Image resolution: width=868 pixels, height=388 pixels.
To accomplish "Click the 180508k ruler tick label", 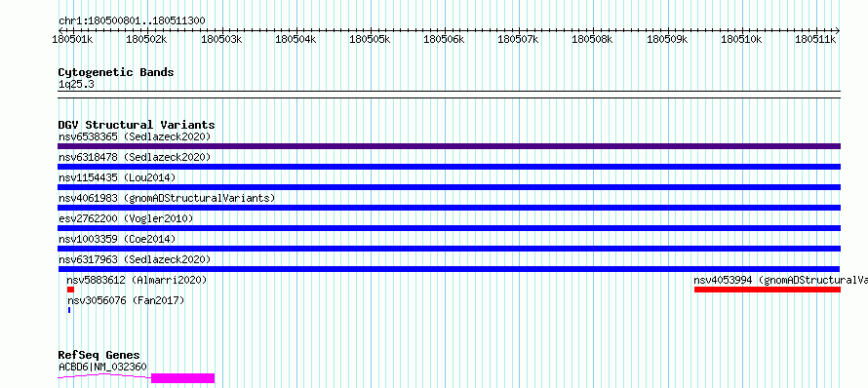I will tap(593, 39).
